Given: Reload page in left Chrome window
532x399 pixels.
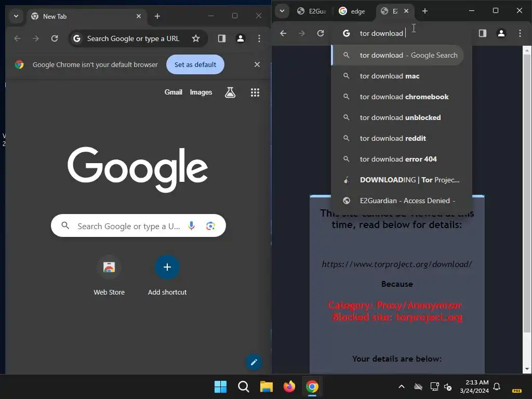Looking at the screenshot, I should point(55,38).
